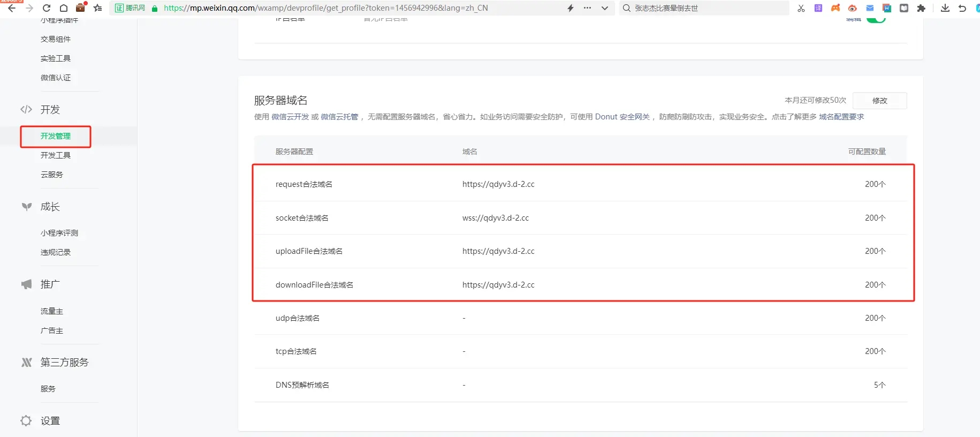980x437 pixels.
Task: Open the Weibo extension icon
Action: tap(853, 8)
